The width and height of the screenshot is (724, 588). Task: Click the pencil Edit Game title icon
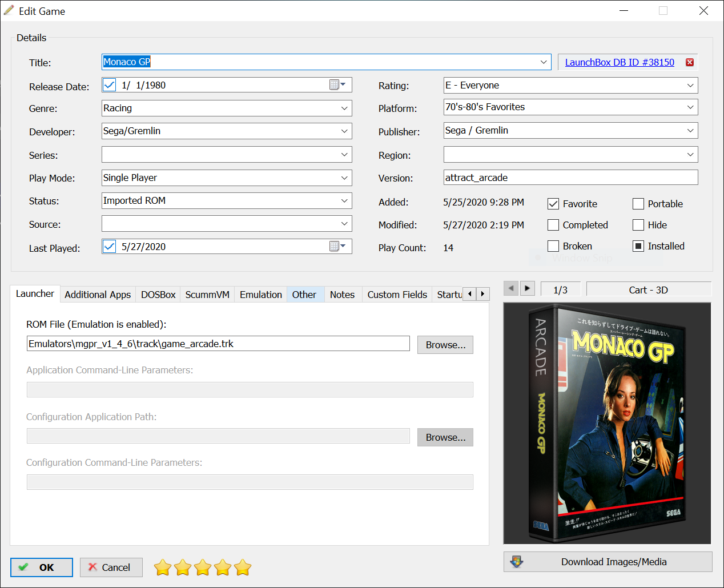(9, 10)
